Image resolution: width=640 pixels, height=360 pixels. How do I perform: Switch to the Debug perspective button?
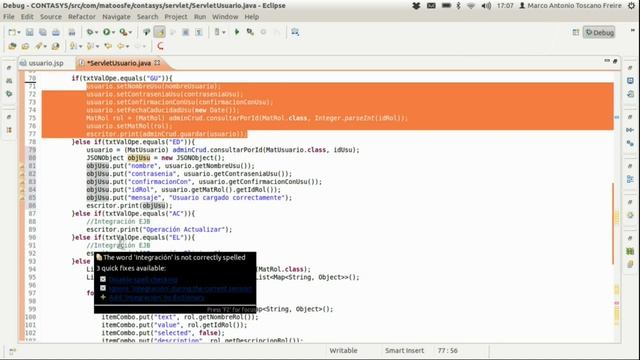coord(599,32)
